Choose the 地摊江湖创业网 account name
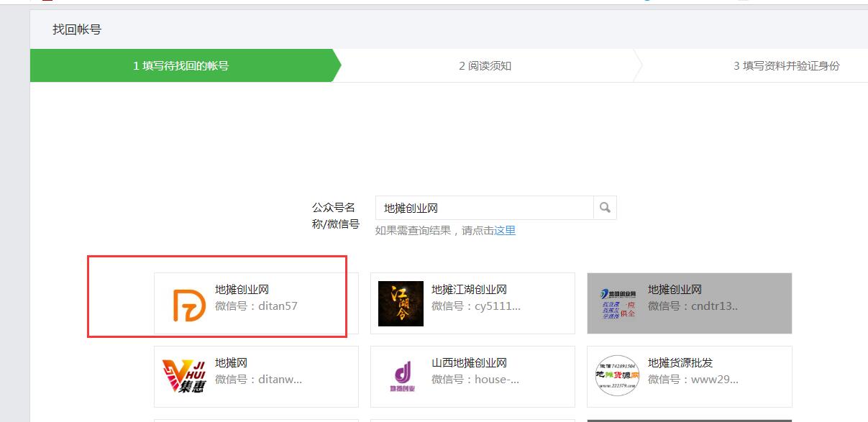Screen dimensions: 868x422 [x=469, y=290]
